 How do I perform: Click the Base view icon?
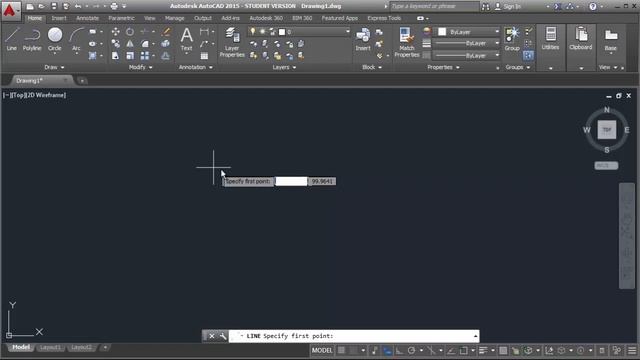(611, 40)
